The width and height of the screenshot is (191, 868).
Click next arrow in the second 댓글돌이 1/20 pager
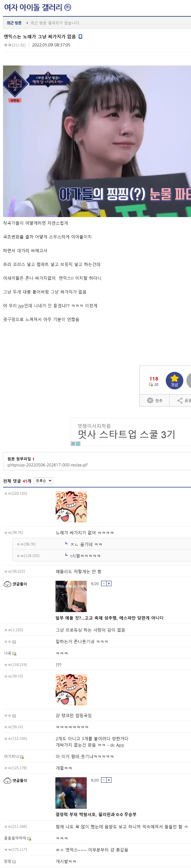[109, 780]
